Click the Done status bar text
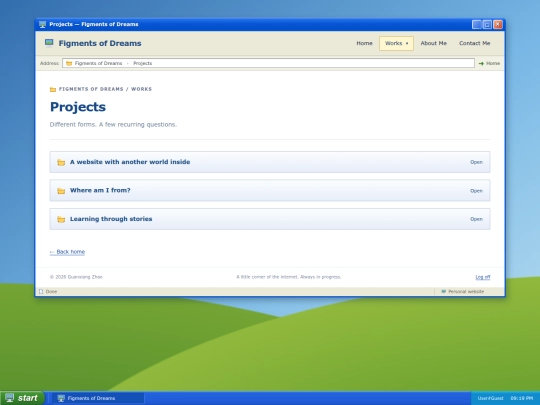 click(x=51, y=292)
